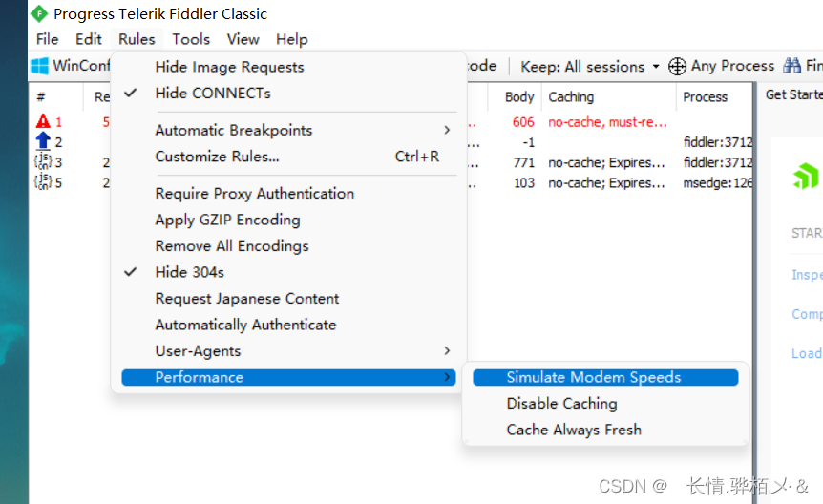Click the red no-cache, must-re... caching cell
The image size is (823, 504).
[607, 122]
